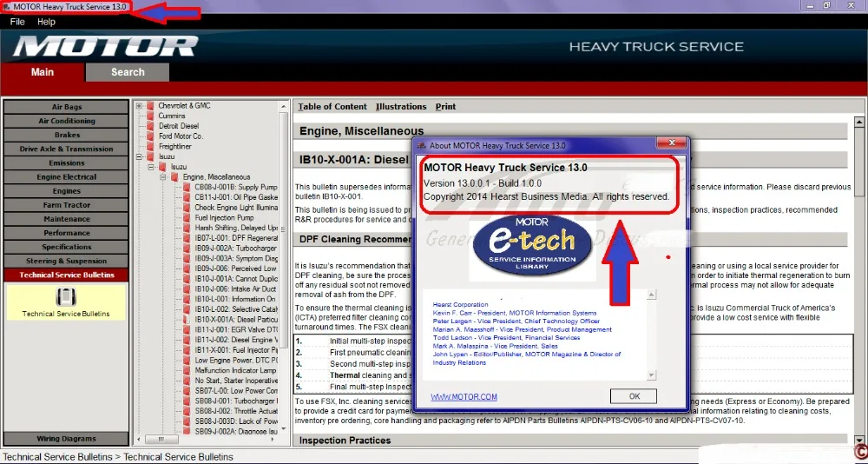Collapse the Engine, Miscellaneous node
The width and height of the screenshot is (868, 464).
[x=163, y=177]
